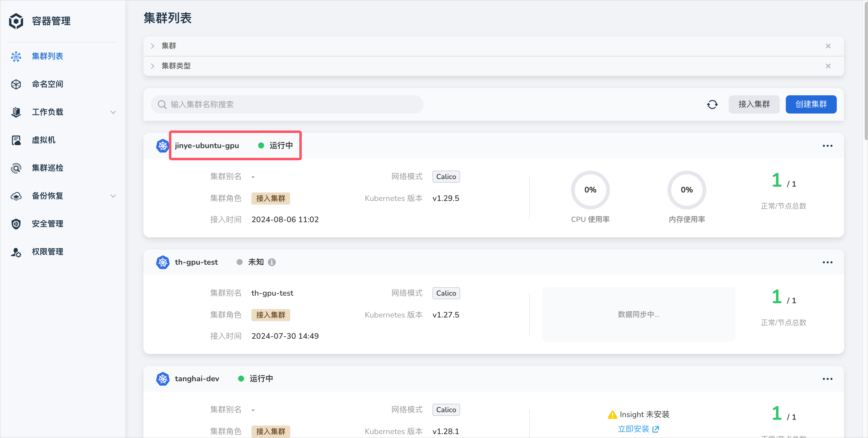Click version v1.27.5 text

pos(446,314)
